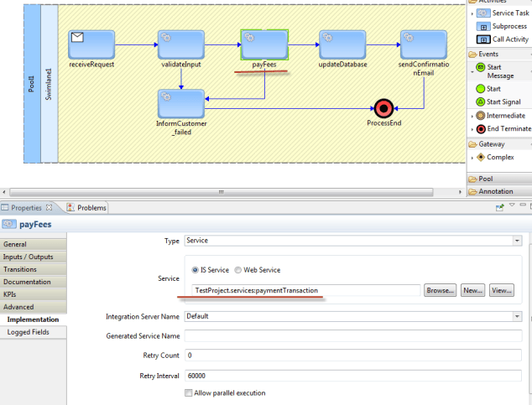The height and width of the screenshot is (405, 532).
Task: Switch to the Properties tab
Action: pyautogui.click(x=26, y=208)
